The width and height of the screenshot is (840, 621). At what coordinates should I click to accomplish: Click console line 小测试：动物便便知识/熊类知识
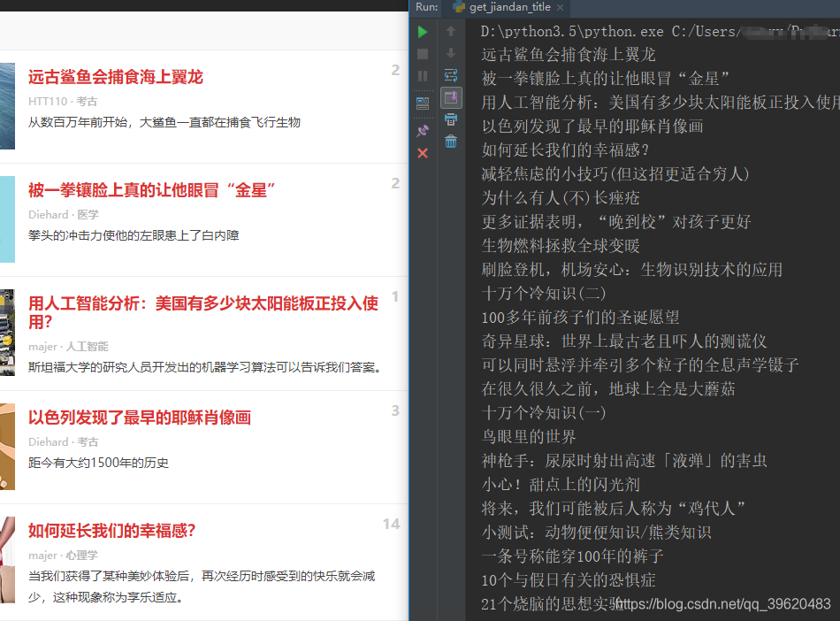596,532
